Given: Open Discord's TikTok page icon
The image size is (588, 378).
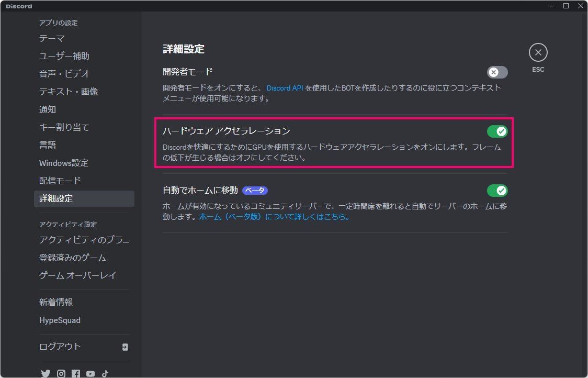Looking at the screenshot, I should (105, 373).
